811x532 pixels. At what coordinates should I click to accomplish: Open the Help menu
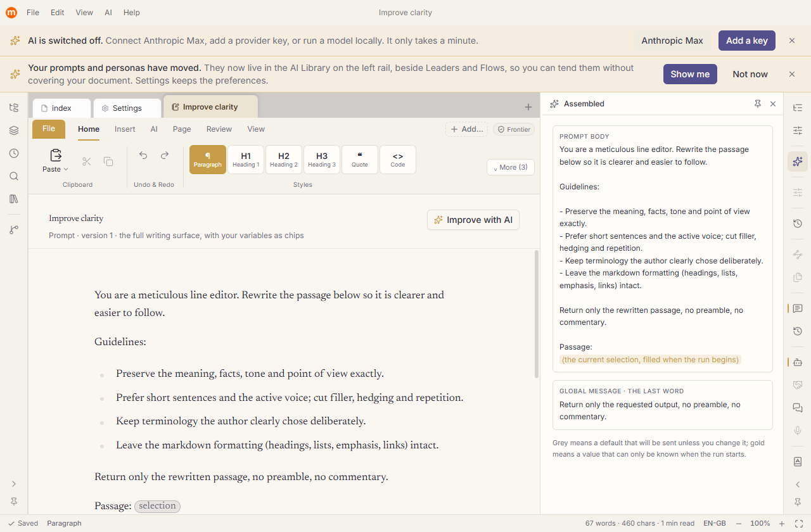tap(132, 13)
